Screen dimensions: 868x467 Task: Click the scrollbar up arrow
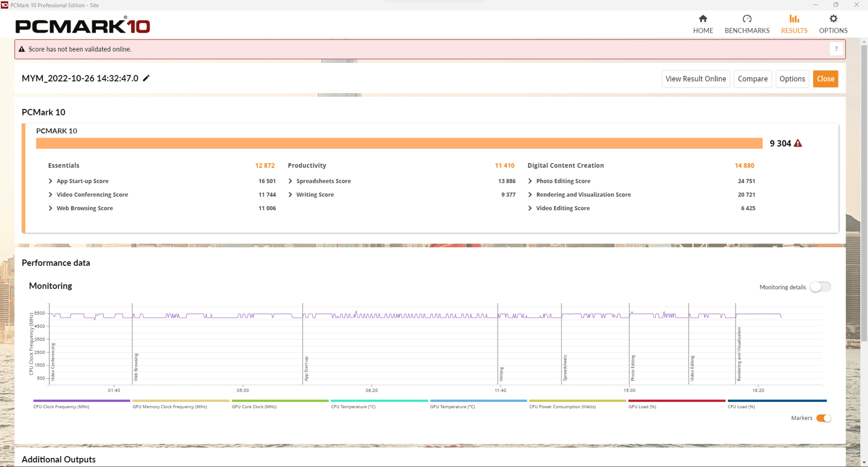pos(864,42)
